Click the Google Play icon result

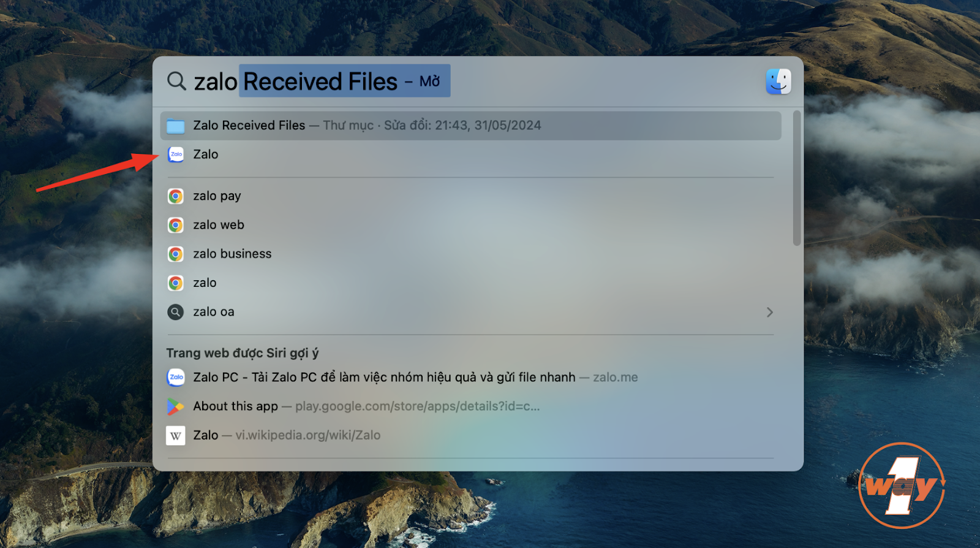tap(176, 406)
